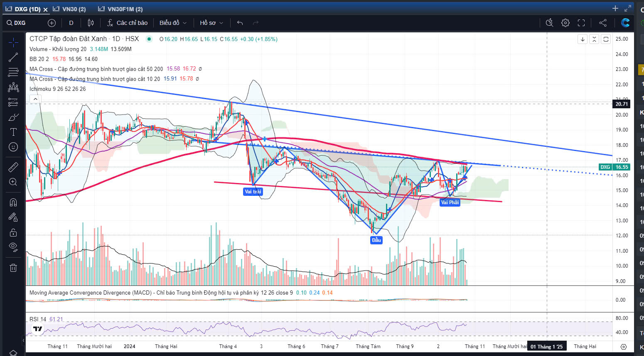The height and width of the screenshot is (356, 644).
Task: Activate the zoom in tool
Action: 13,182
